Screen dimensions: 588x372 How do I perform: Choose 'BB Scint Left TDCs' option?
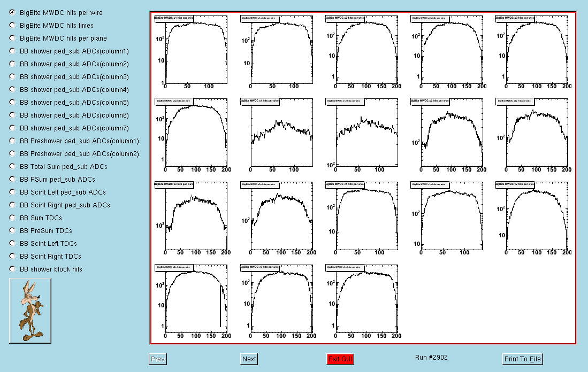point(12,243)
